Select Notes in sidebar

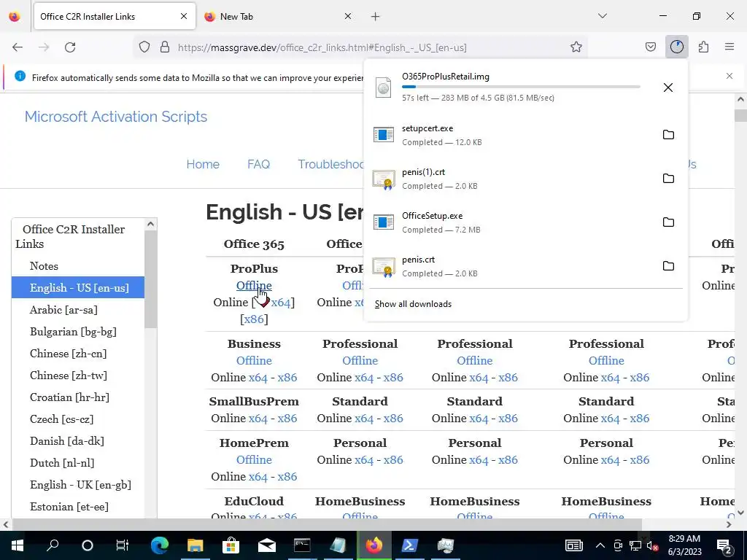[x=44, y=265]
